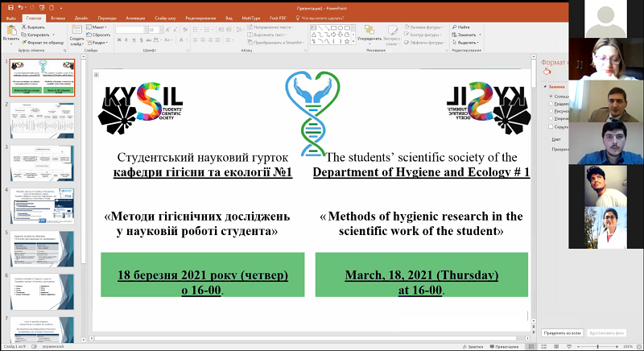The width and height of the screenshot is (644, 351).
Task: Click Convert to SmartArt (Преобразовать в SmartArt)
Action: (x=276, y=43)
